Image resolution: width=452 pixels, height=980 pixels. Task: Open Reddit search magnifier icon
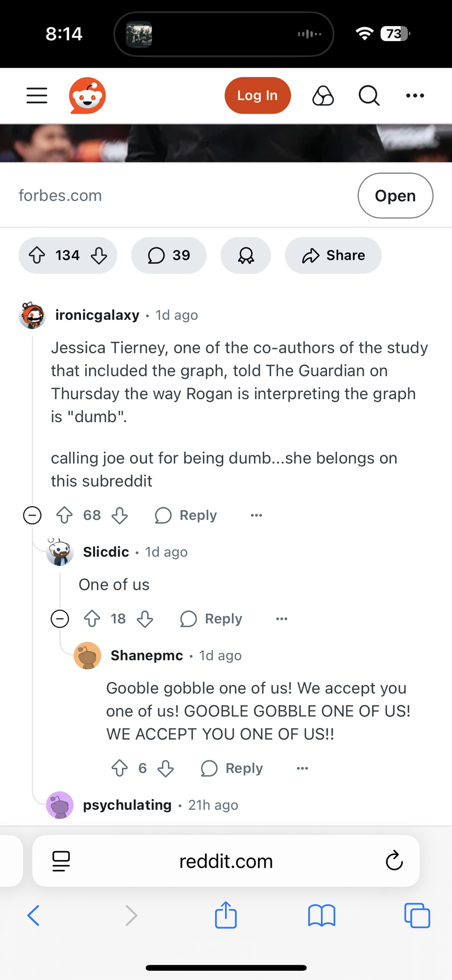pos(369,96)
